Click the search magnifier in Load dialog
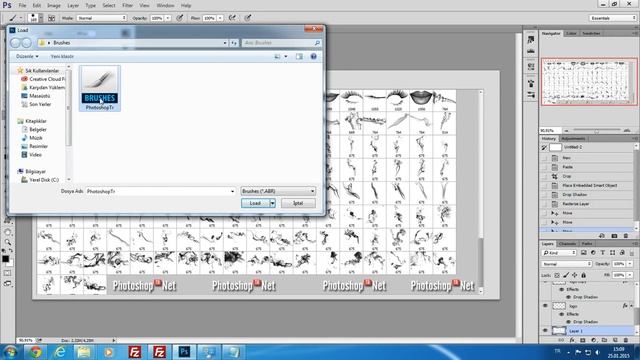The image size is (640, 360). 317,43
